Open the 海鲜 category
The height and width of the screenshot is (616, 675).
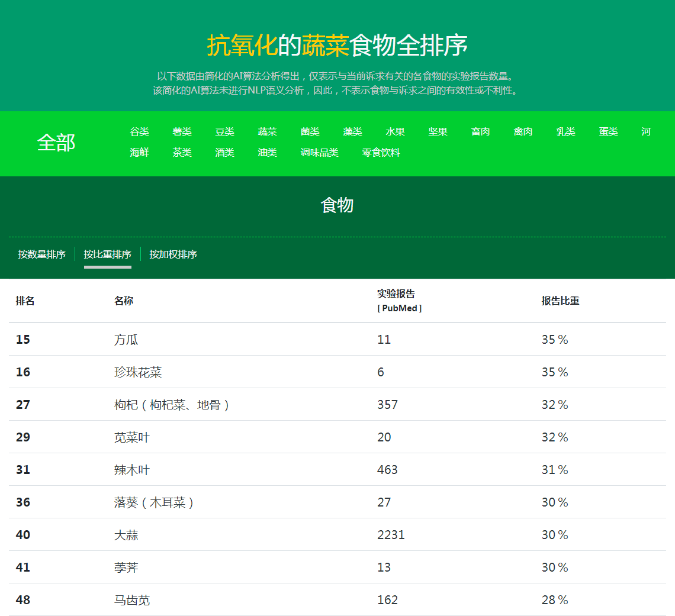point(139,153)
